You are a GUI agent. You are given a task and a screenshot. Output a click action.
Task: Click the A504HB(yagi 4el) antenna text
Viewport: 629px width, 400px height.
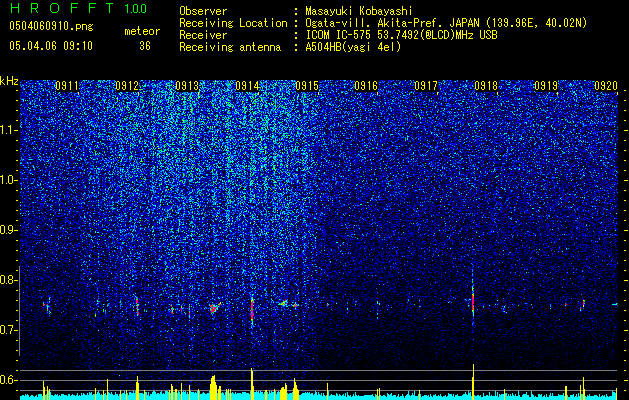[x=353, y=47]
